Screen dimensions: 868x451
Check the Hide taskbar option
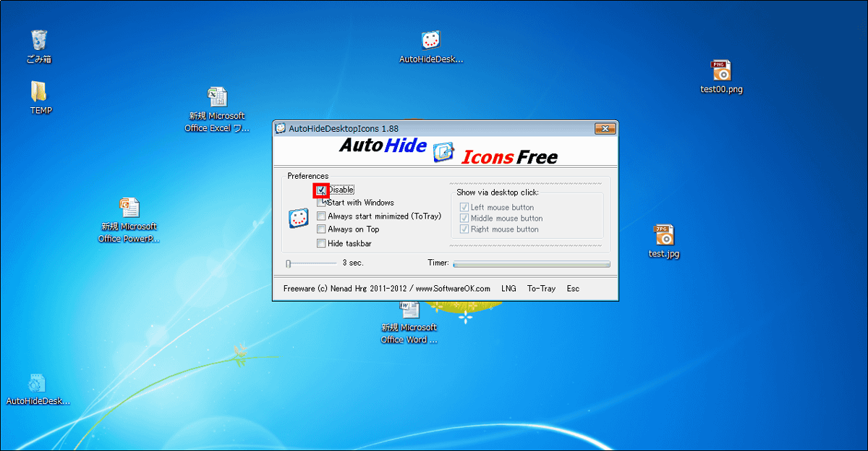pyautogui.click(x=321, y=243)
